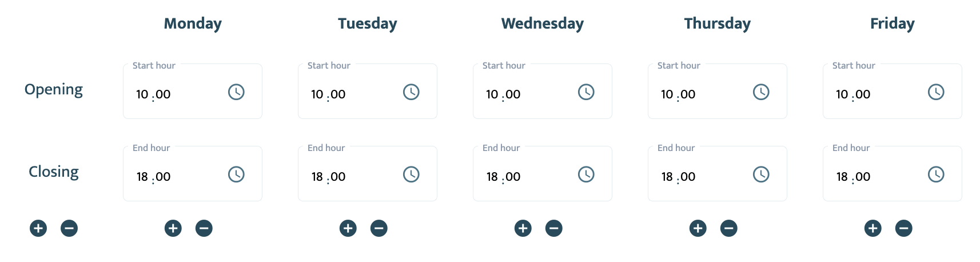Viewport: 980px width, 262px height.
Task: Open Monday start hour clock picker
Action: tap(236, 92)
